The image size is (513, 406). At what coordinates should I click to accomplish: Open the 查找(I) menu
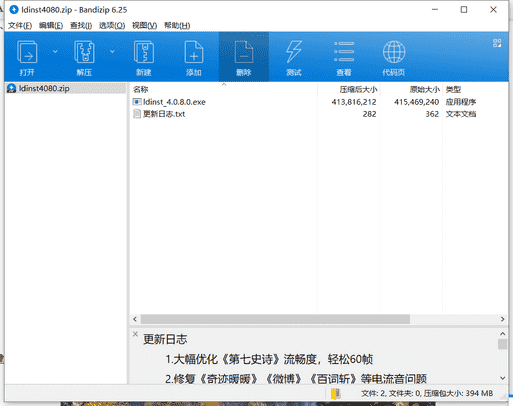[x=81, y=26]
